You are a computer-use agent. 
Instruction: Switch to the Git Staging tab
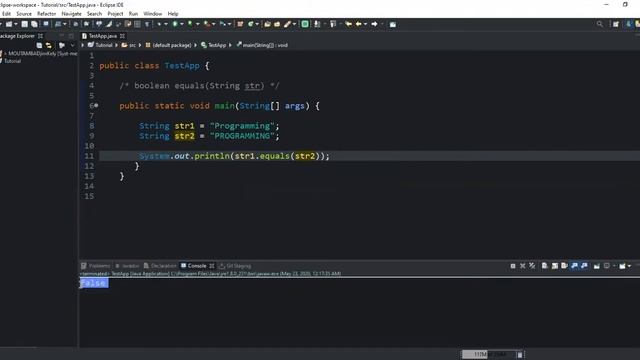[235, 266]
